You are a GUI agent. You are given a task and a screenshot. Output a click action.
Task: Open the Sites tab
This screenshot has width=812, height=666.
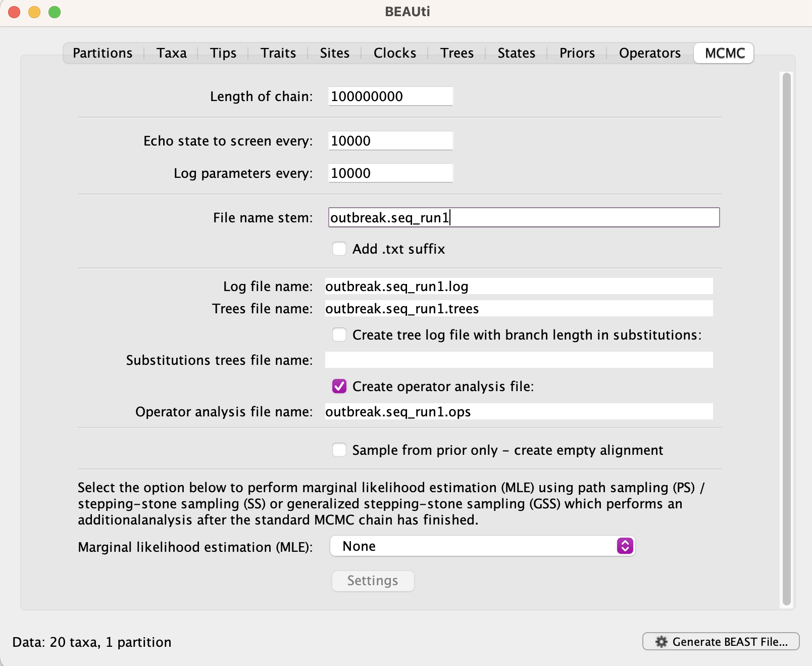coord(334,53)
